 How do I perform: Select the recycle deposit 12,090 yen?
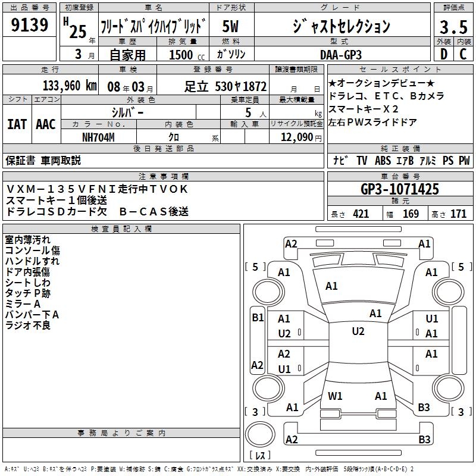[301, 137]
